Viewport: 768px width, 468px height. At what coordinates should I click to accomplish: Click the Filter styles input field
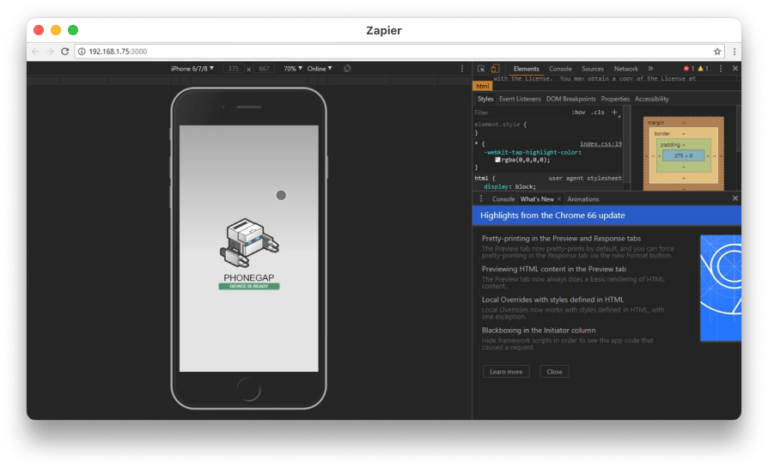(520, 112)
